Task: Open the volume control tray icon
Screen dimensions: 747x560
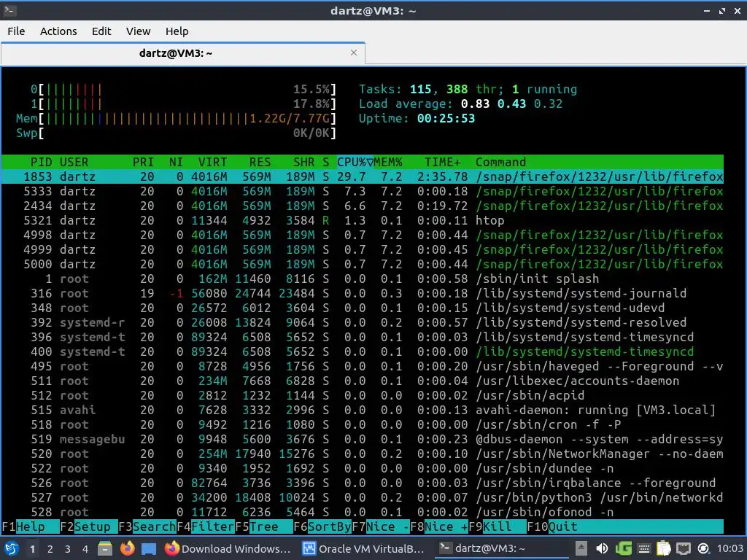Action: (602, 549)
